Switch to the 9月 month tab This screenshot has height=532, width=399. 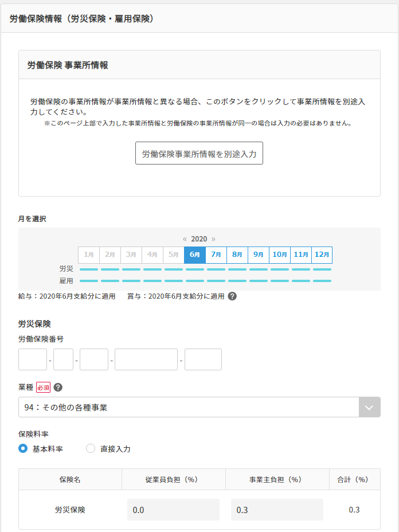(x=259, y=255)
